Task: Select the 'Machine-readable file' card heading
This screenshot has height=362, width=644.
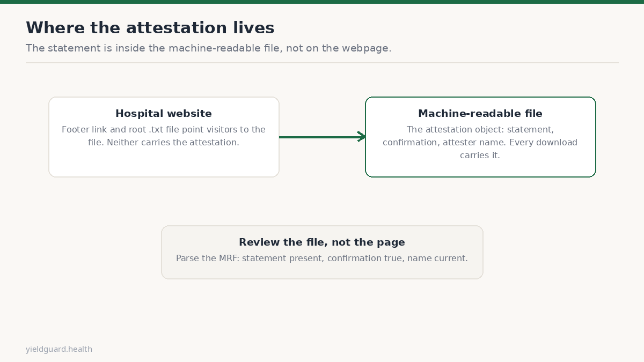Action: [480, 114]
